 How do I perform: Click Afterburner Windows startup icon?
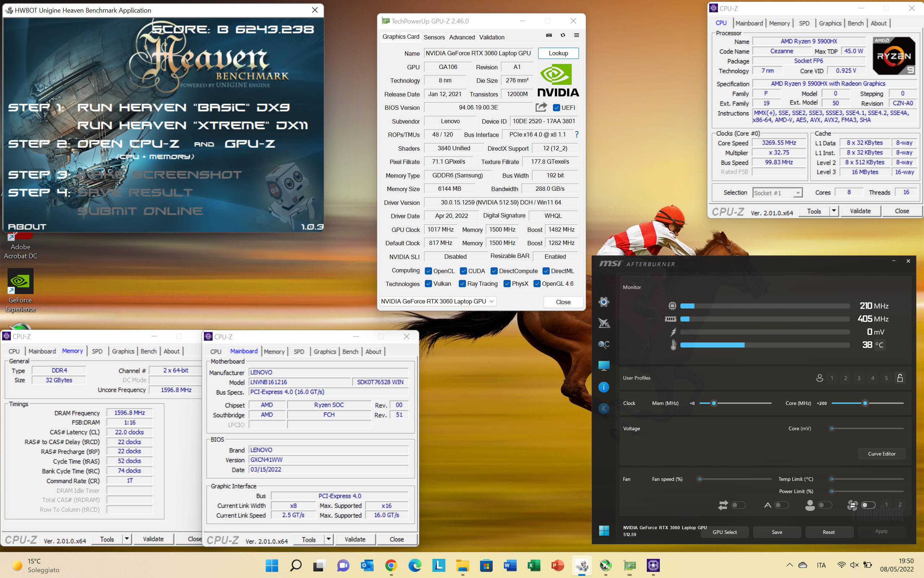[604, 531]
